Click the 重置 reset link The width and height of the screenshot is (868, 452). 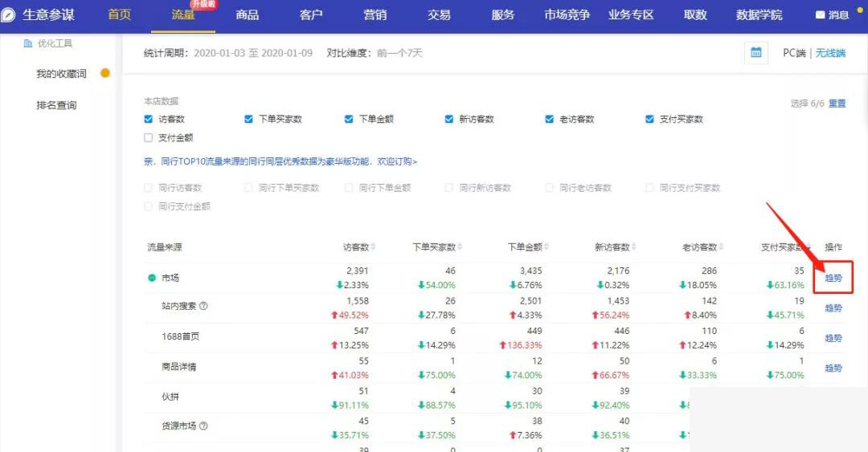837,104
